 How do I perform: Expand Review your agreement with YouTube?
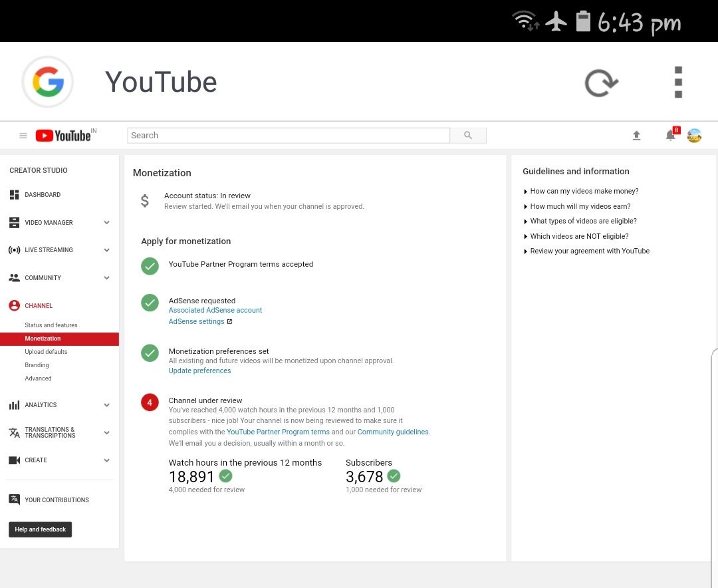coord(586,251)
